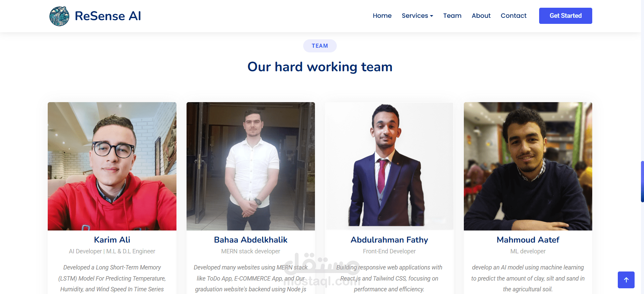Open the Home menu item
This screenshot has width=644, height=294.
click(382, 16)
